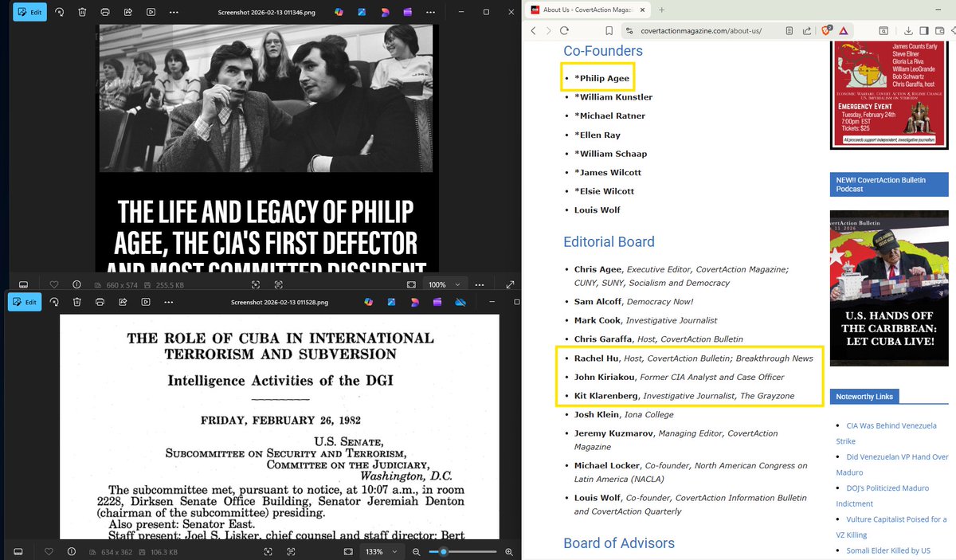Select the About Us - CovertAction browser tab
The image size is (956, 560).
tap(587, 10)
